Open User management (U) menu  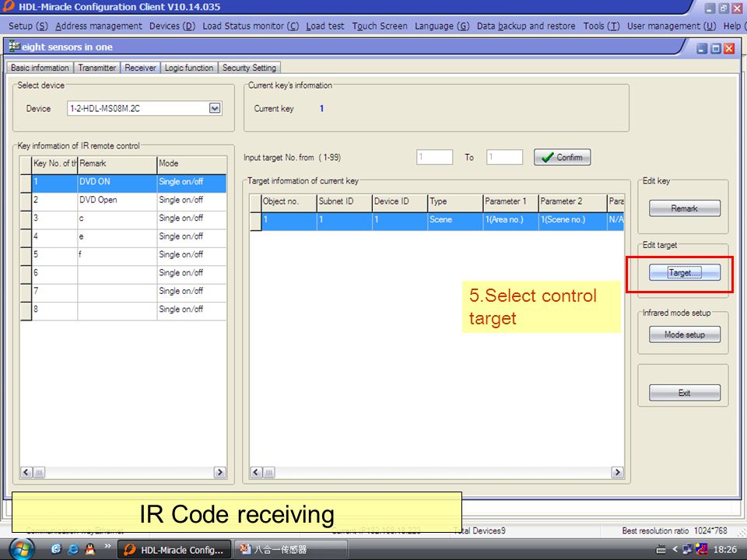tap(672, 26)
